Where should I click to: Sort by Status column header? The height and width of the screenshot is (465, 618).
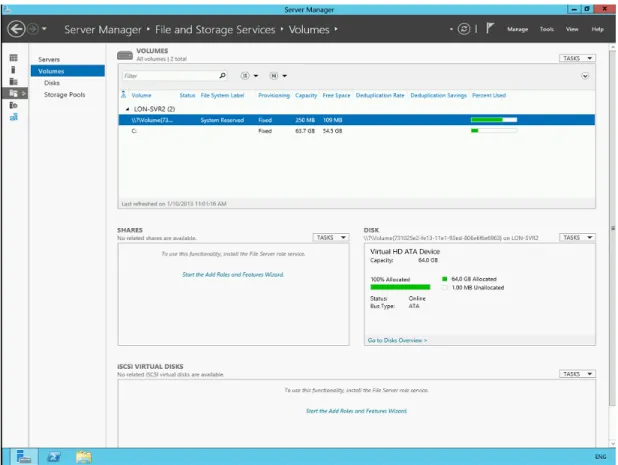tap(187, 95)
